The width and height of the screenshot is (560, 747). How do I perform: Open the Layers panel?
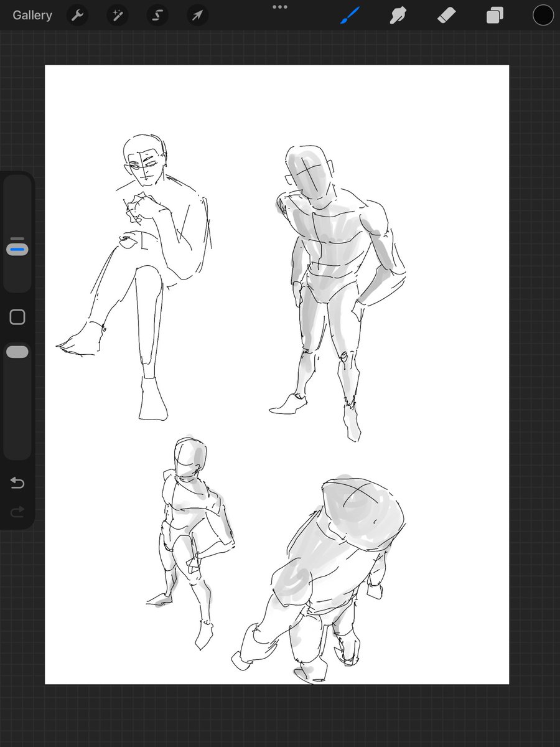[495, 16]
